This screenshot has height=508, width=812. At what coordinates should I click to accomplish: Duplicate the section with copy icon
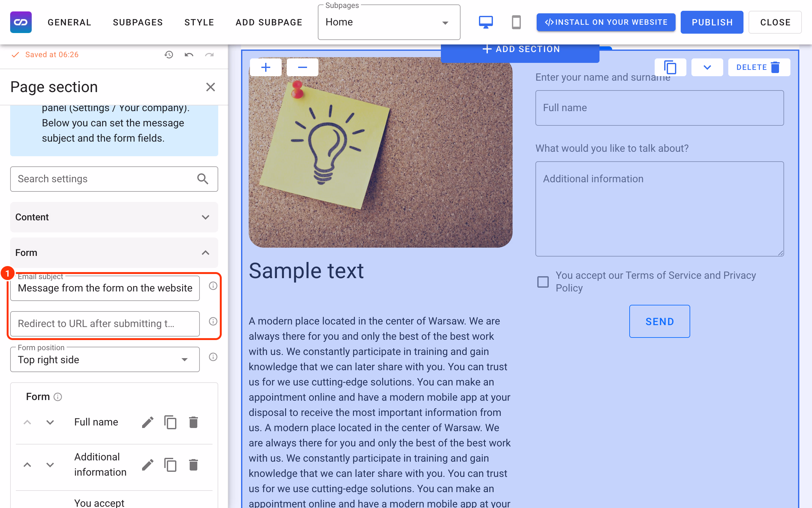pyautogui.click(x=670, y=67)
